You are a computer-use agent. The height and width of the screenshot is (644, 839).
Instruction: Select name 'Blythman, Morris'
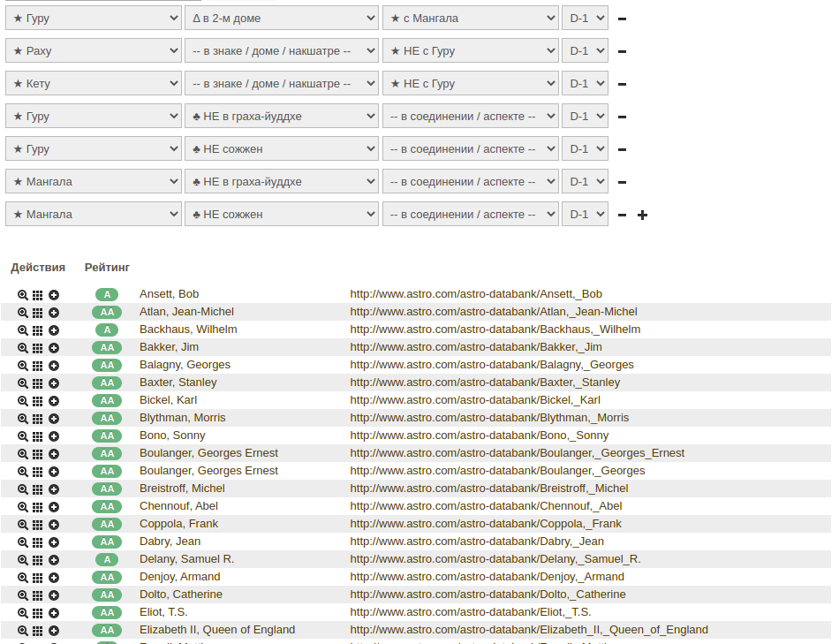point(183,418)
